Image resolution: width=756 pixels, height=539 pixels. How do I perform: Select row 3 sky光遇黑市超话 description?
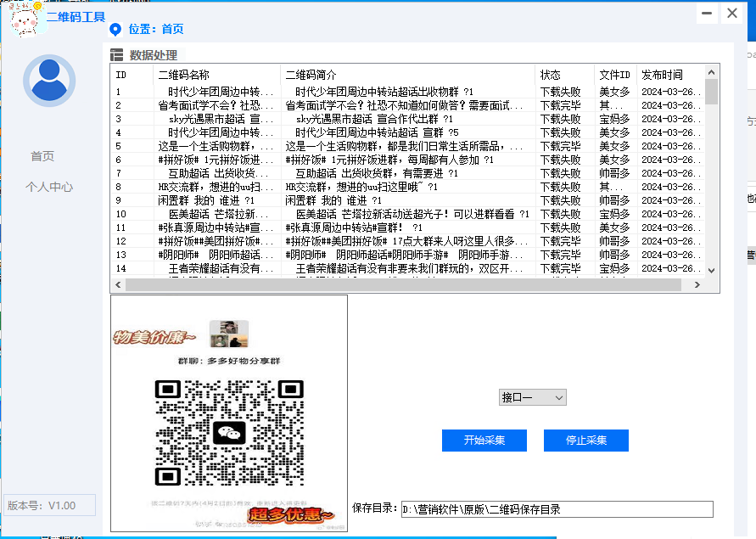click(374, 119)
